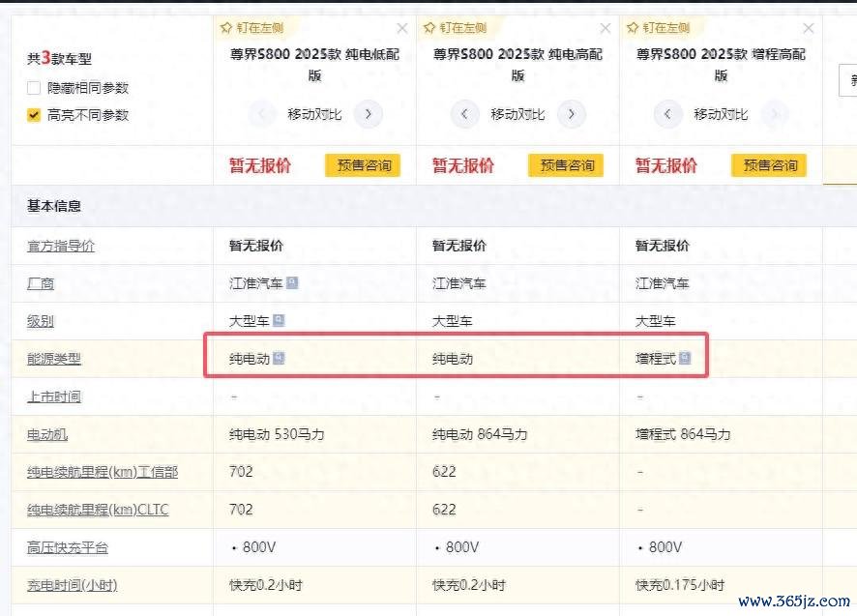Open the 官方指导价 parameter link

click(x=61, y=246)
